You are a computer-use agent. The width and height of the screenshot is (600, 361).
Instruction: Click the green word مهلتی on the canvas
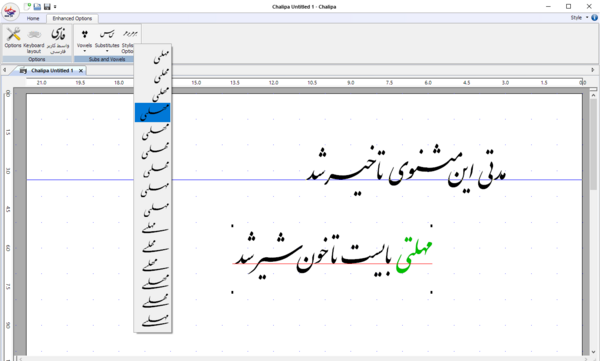click(414, 255)
